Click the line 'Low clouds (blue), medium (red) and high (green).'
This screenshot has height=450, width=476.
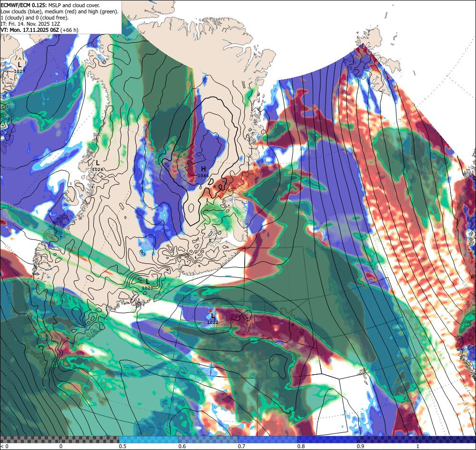click(59, 11)
